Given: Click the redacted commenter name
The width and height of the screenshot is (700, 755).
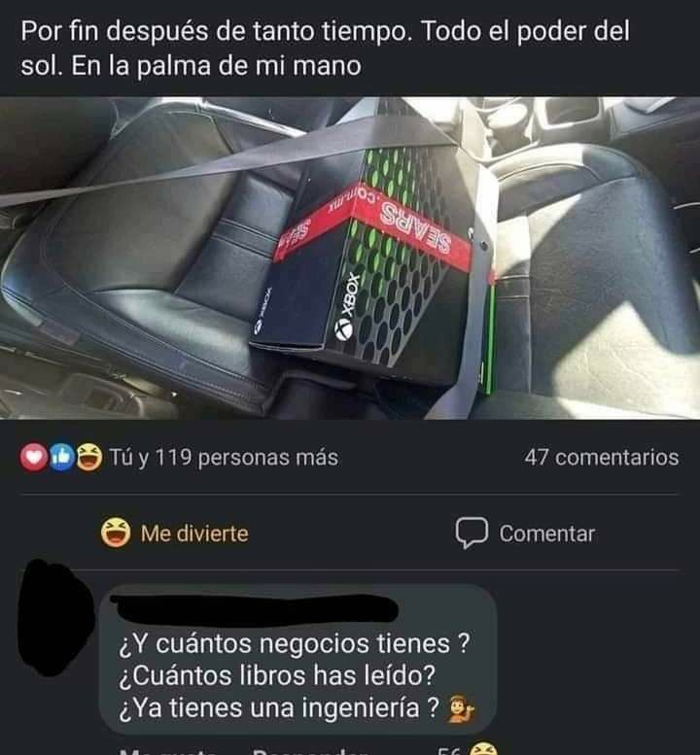Looking at the screenshot, I should point(254,608).
